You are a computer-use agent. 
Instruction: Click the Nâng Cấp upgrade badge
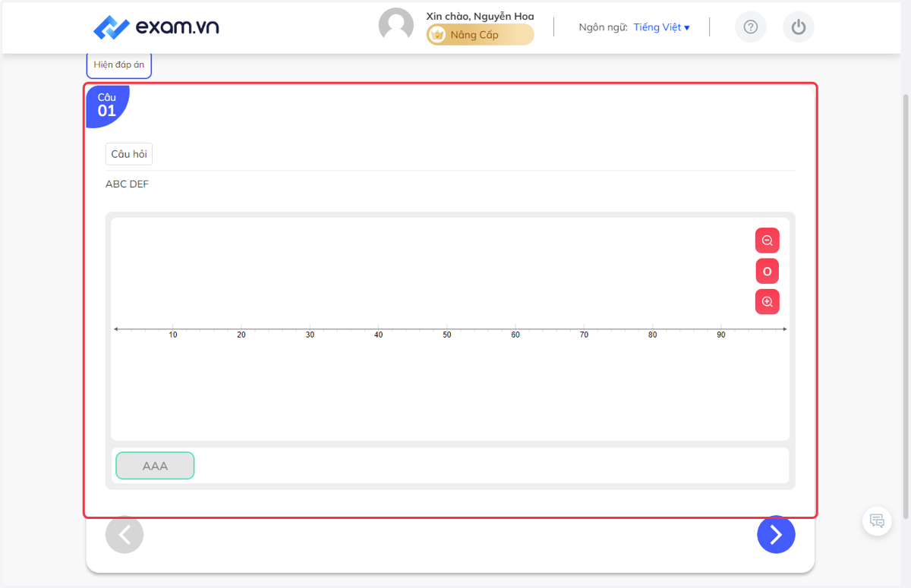coord(480,35)
